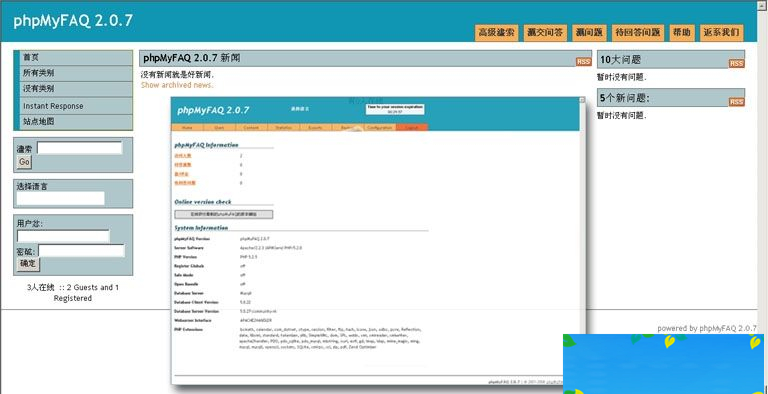Click the Online version check button

(224, 214)
